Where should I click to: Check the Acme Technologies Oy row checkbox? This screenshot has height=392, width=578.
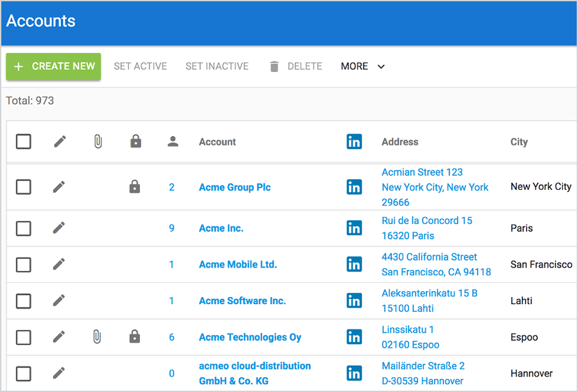24,337
